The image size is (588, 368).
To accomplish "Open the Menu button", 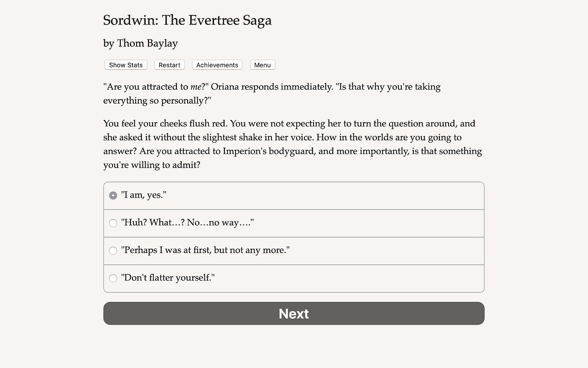I will click(x=262, y=65).
